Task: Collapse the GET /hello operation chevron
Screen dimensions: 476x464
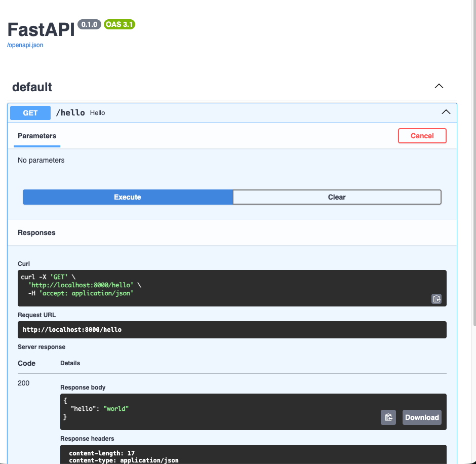Action: pyautogui.click(x=446, y=112)
